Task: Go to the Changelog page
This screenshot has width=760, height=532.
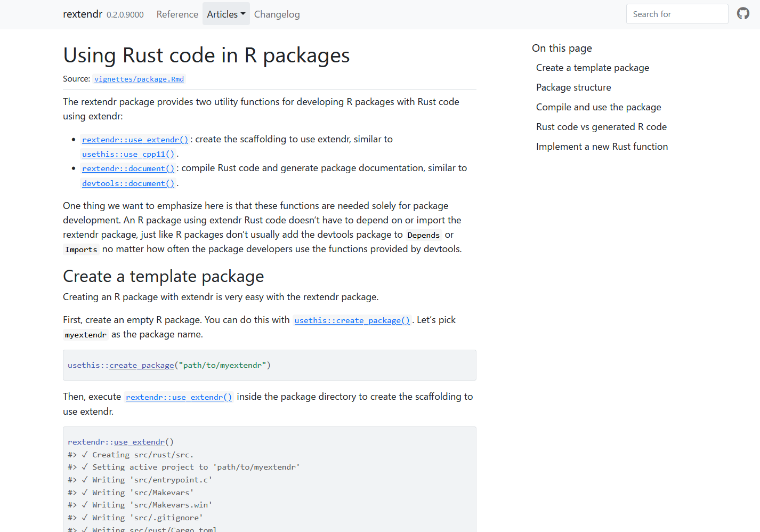Action: tap(277, 14)
